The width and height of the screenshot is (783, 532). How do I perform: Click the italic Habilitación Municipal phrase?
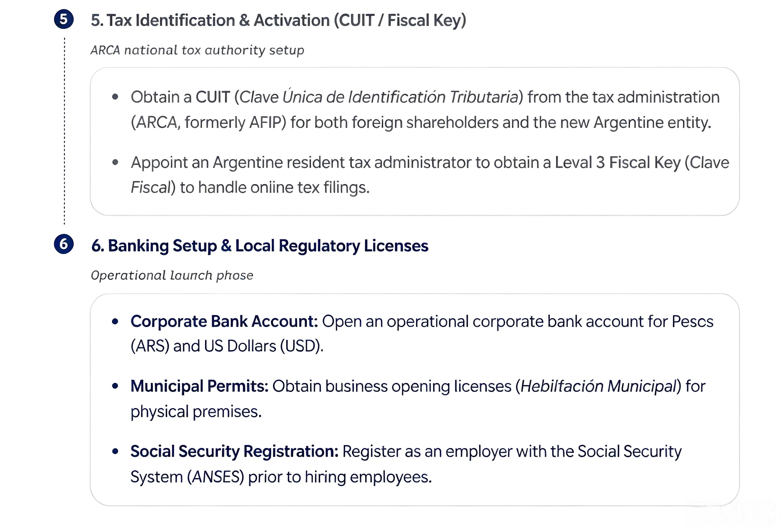598,386
